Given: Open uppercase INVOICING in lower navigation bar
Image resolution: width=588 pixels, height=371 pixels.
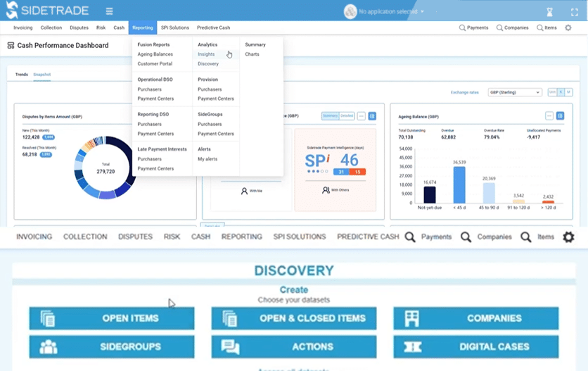Looking at the screenshot, I should point(34,237).
